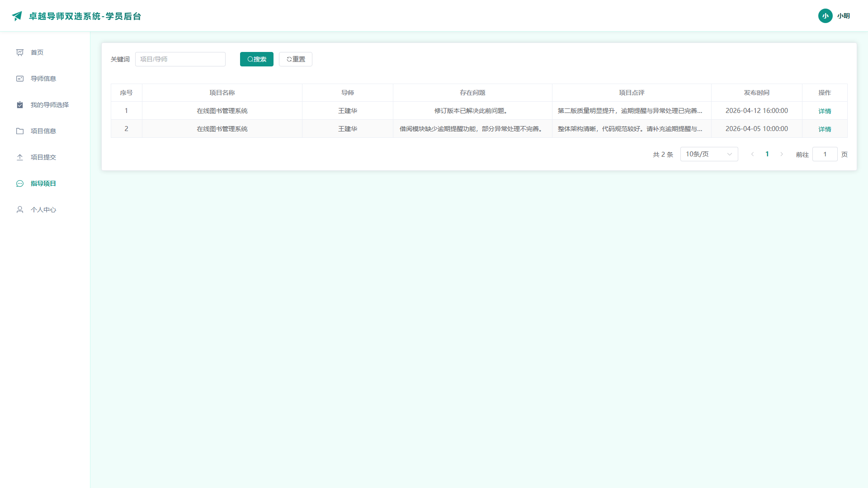
Task: Click the 首页 home icon in sidebar
Action: [20, 52]
